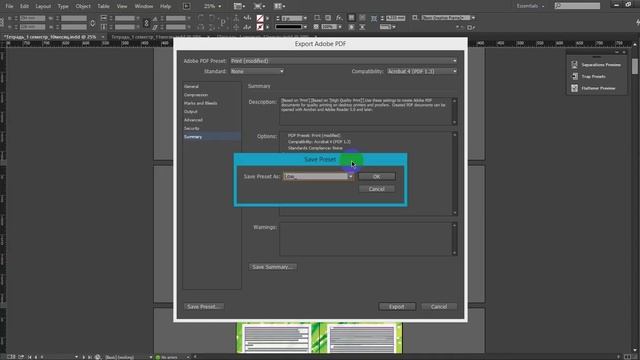Screen dimensions: 640x360
Task: Open the Adobe PDF Preset dropdown
Action: 343,61
